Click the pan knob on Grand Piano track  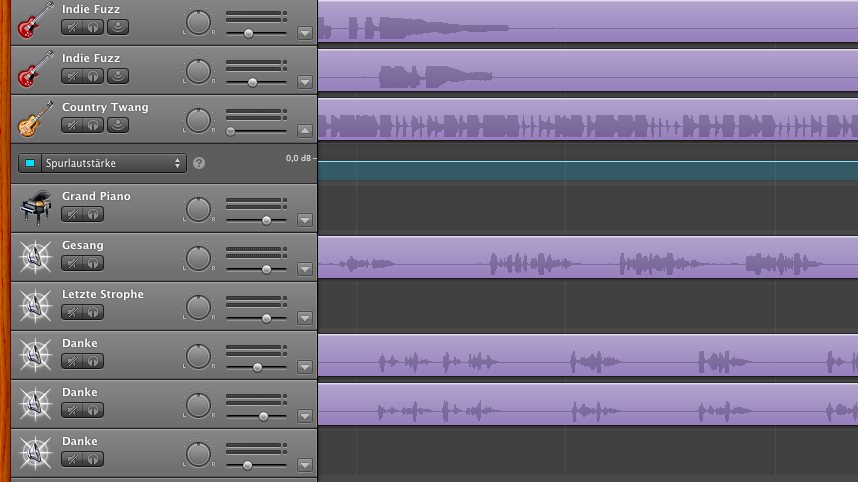(198, 210)
